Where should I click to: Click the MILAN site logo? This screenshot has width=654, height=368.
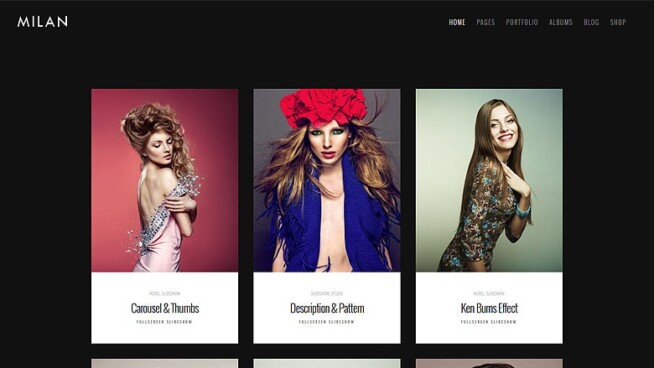pos(43,22)
